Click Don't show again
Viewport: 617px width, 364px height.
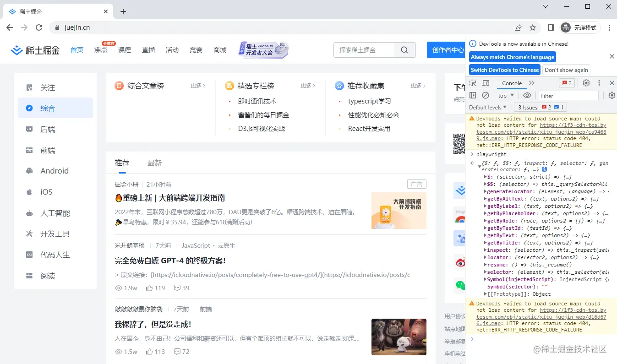pyautogui.click(x=567, y=70)
